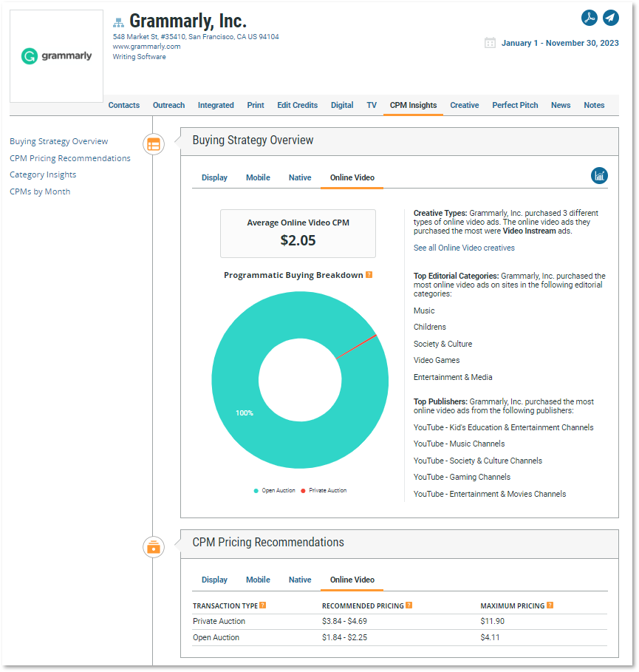The width and height of the screenshot is (639, 672).
Task: Switch to the Perfect Pitch tab
Action: [x=515, y=105]
